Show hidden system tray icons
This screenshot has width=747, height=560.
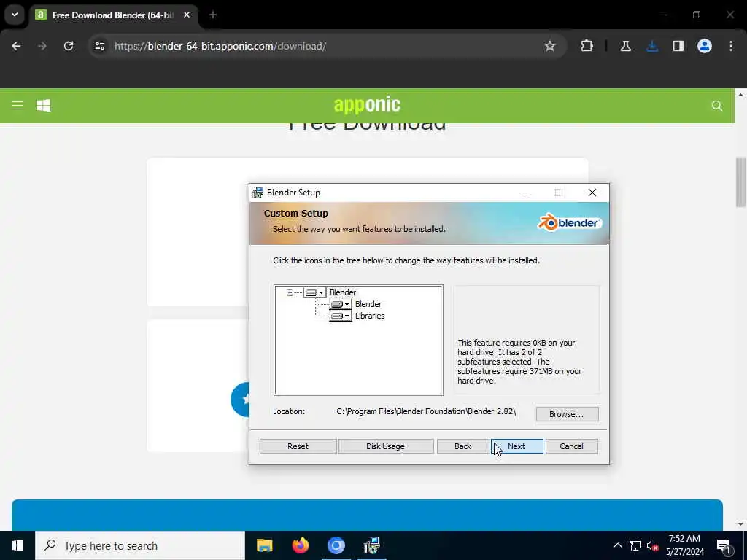617,545
